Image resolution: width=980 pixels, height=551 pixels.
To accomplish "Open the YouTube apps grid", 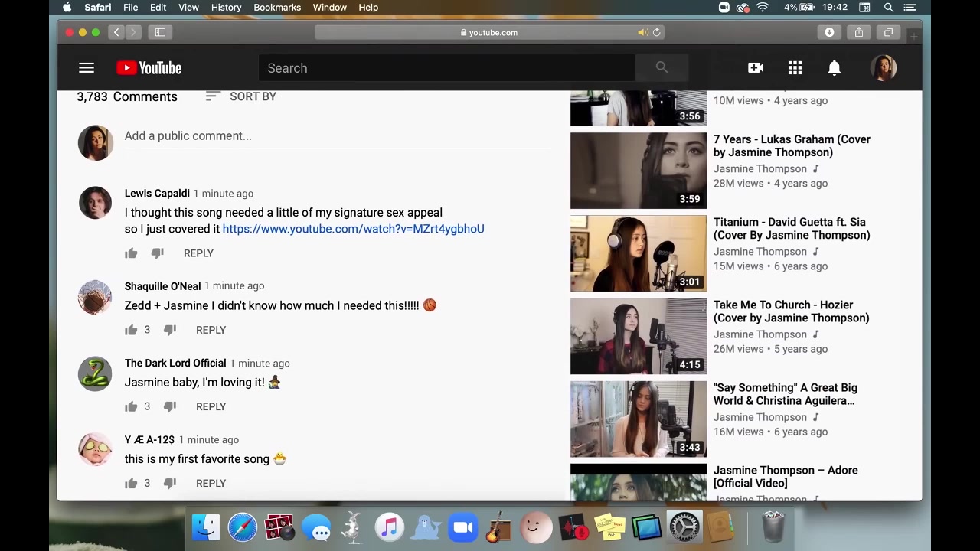I will click(x=795, y=68).
